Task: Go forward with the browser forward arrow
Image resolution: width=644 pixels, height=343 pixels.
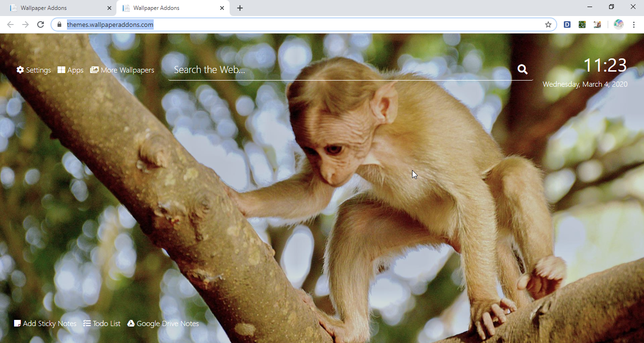Action: (x=25, y=24)
